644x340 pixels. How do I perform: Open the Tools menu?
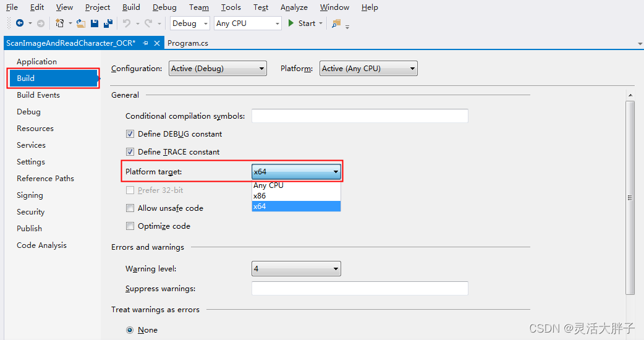231,7
